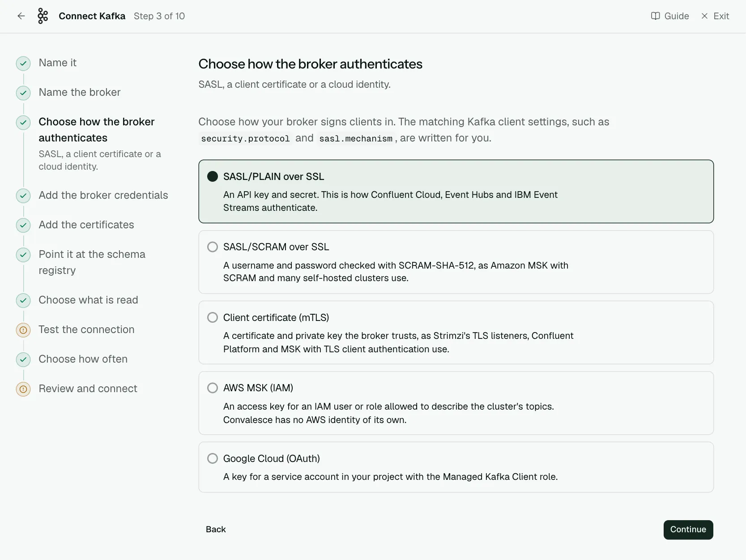Viewport: 746px width, 560px height.
Task: Select the Client certificate (mTLS) radio button
Action: click(213, 317)
